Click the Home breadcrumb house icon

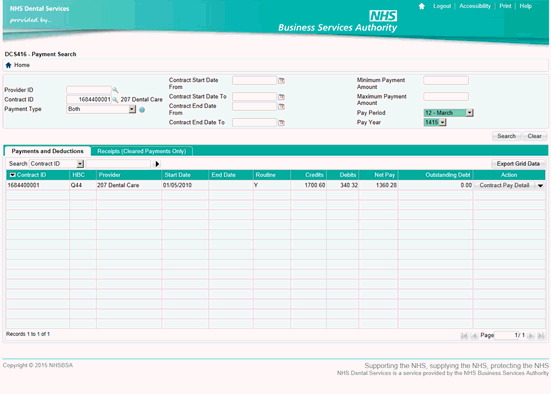click(x=8, y=65)
